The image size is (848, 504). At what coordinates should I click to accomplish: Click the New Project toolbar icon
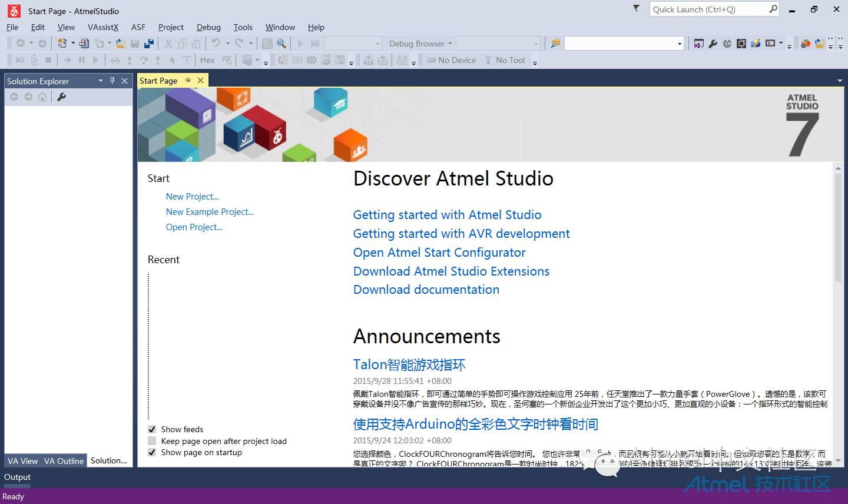62,43
